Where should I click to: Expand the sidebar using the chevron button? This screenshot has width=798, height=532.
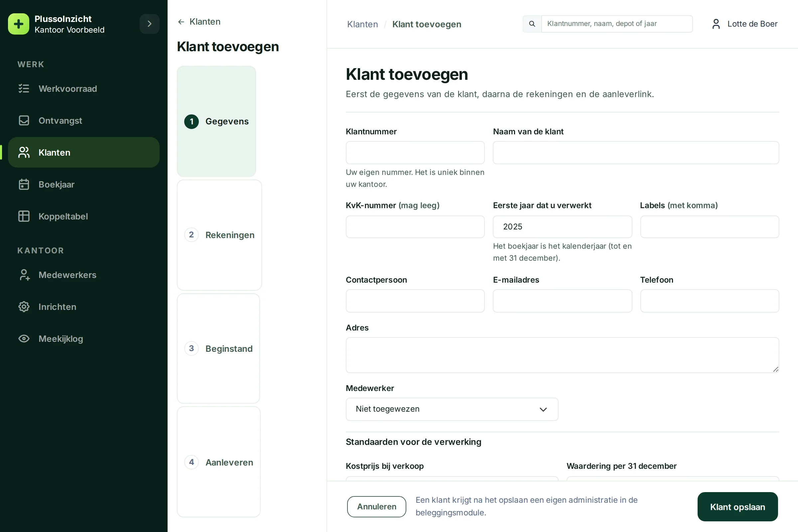click(x=149, y=24)
